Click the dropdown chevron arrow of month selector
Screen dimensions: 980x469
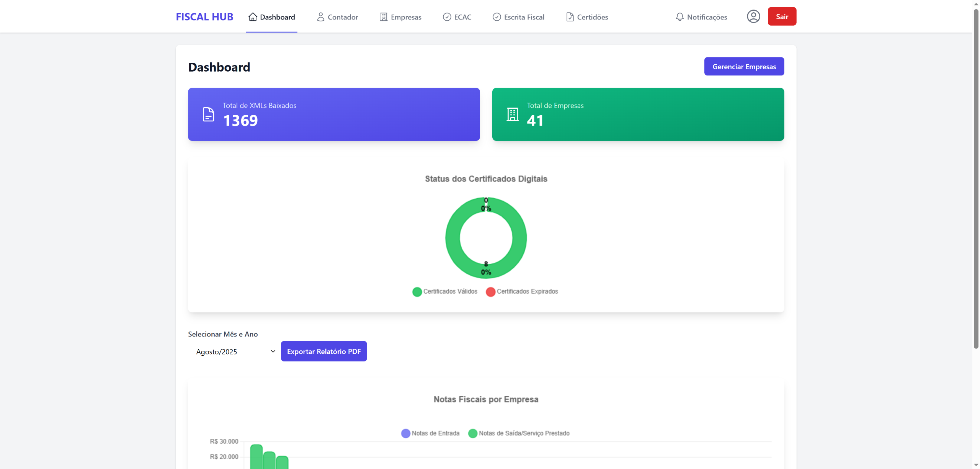(273, 351)
